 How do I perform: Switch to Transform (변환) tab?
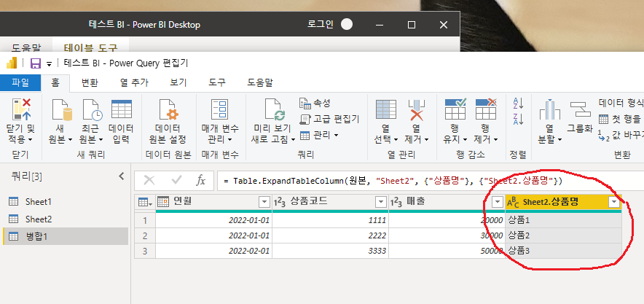(90, 82)
